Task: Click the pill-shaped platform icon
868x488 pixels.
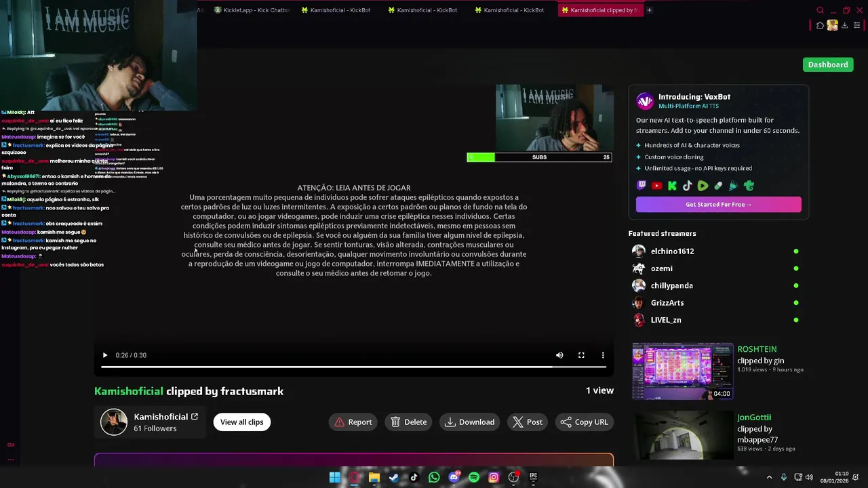Action: click(718, 186)
